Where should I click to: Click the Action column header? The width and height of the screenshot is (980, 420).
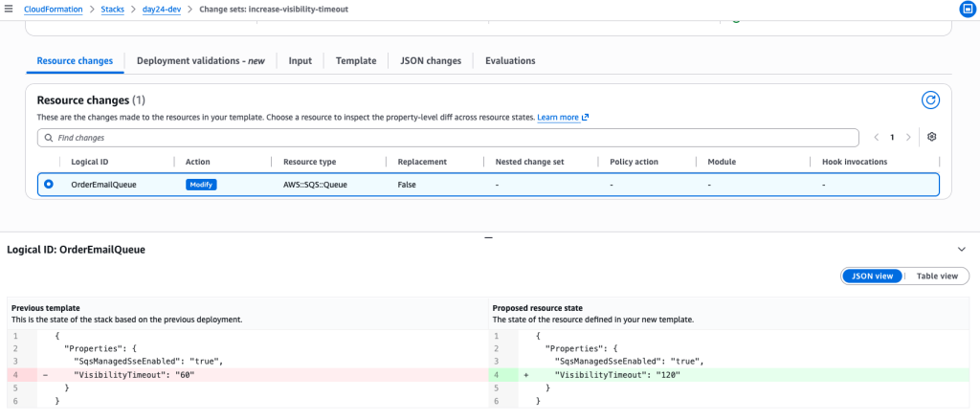[x=198, y=162]
